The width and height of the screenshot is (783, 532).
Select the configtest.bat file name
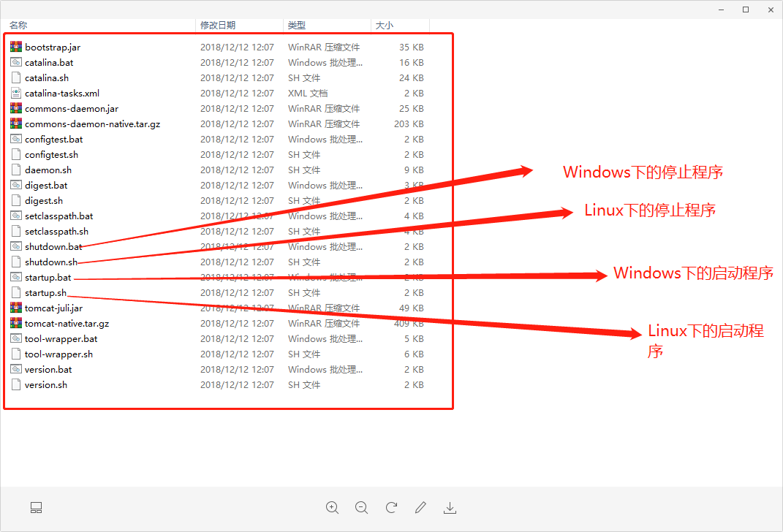54,140
